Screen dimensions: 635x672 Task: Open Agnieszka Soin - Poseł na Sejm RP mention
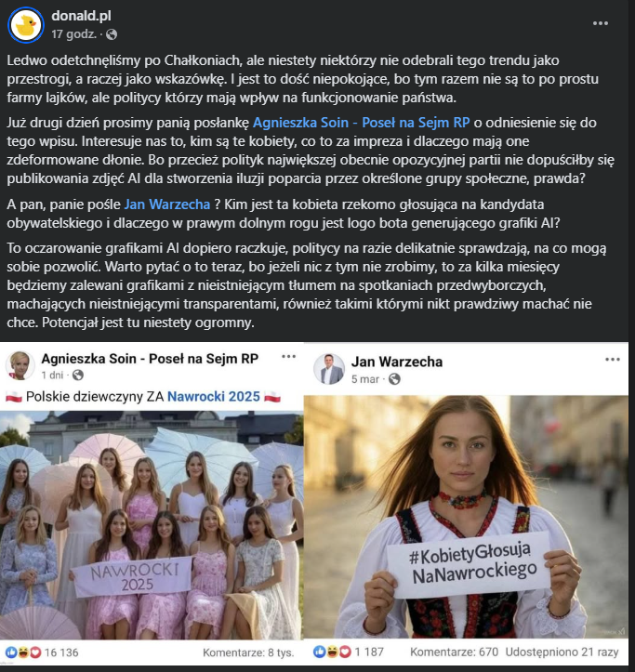[361, 123]
